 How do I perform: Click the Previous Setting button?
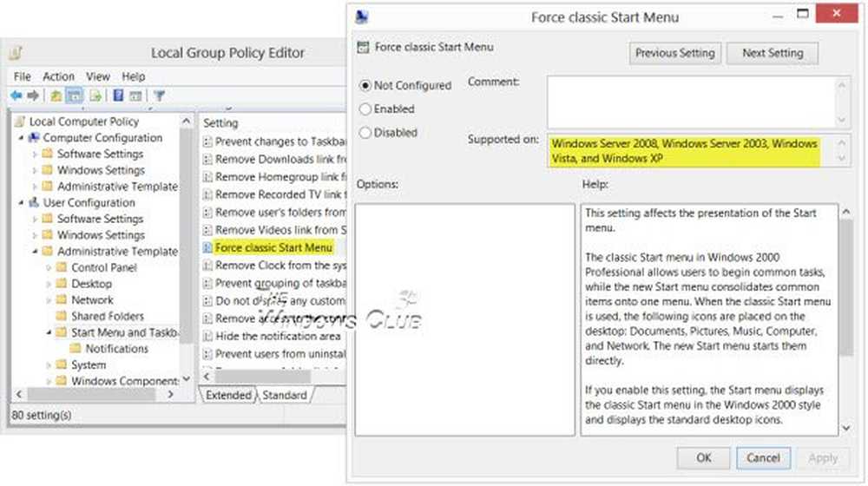tap(674, 53)
